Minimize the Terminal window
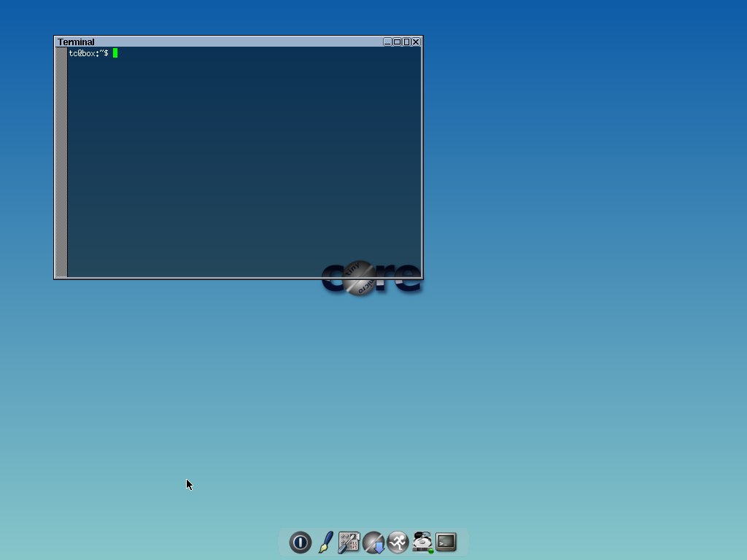This screenshot has height=560, width=747. coord(387,42)
